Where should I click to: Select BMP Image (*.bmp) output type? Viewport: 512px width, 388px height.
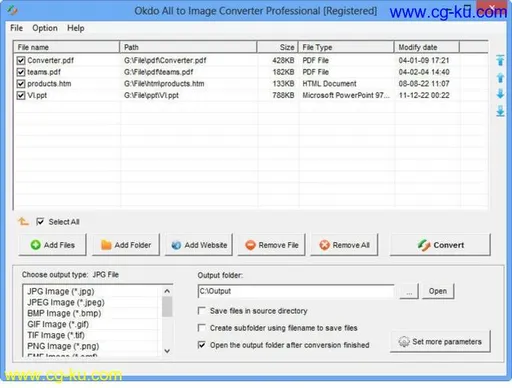[64, 313]
